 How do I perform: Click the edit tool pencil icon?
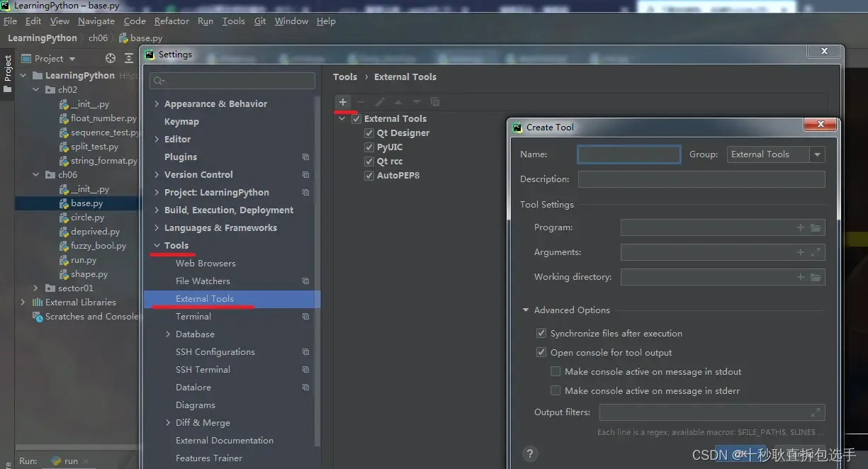[x=380, y=102]
